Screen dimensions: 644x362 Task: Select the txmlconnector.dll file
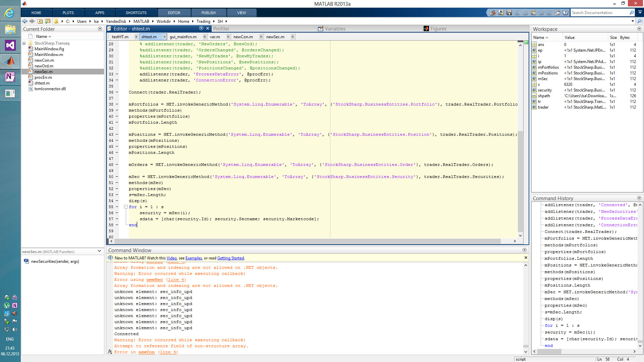click(50, 89)
